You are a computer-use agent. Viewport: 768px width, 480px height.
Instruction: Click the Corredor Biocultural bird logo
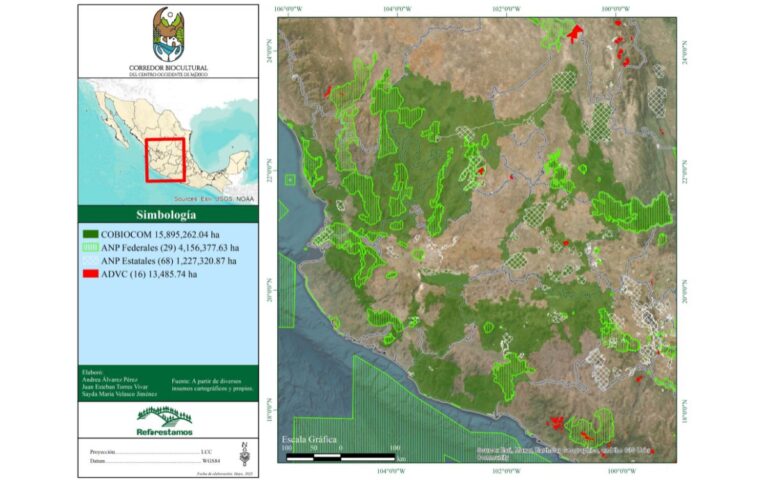[168, 34]
